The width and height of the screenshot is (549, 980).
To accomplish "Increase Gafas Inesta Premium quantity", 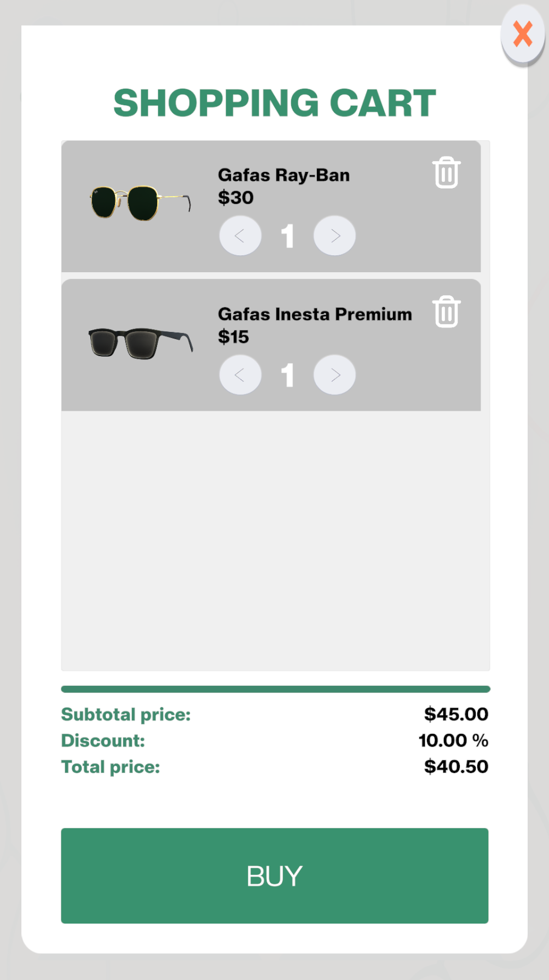I will [x=334, y=375].
